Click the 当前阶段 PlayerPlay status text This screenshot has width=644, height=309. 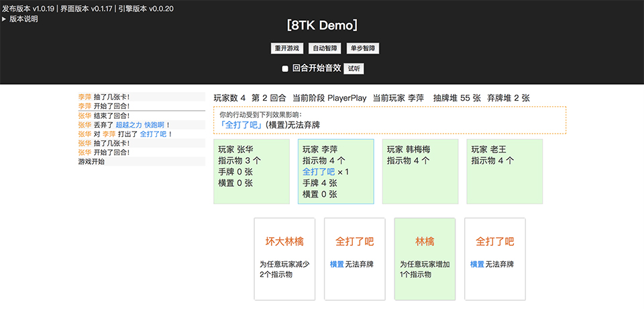coord(329,98)
